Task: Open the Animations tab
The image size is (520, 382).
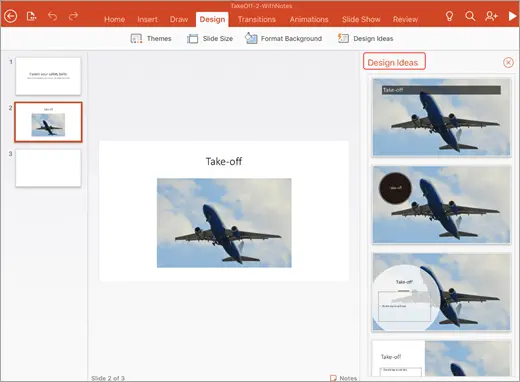Action: pyautogui.click(x=309, y=19)
